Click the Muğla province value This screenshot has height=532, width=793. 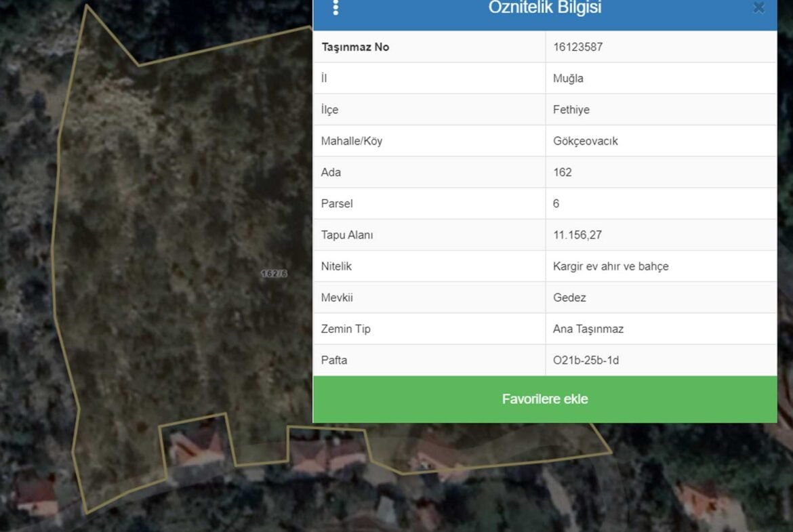click(568, 79)
